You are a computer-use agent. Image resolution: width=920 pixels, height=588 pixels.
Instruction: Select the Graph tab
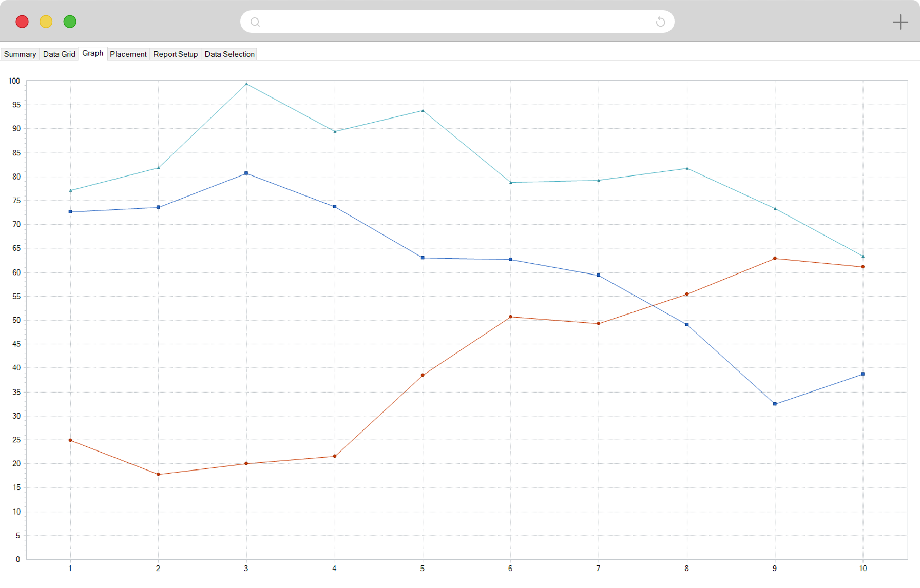92,53
